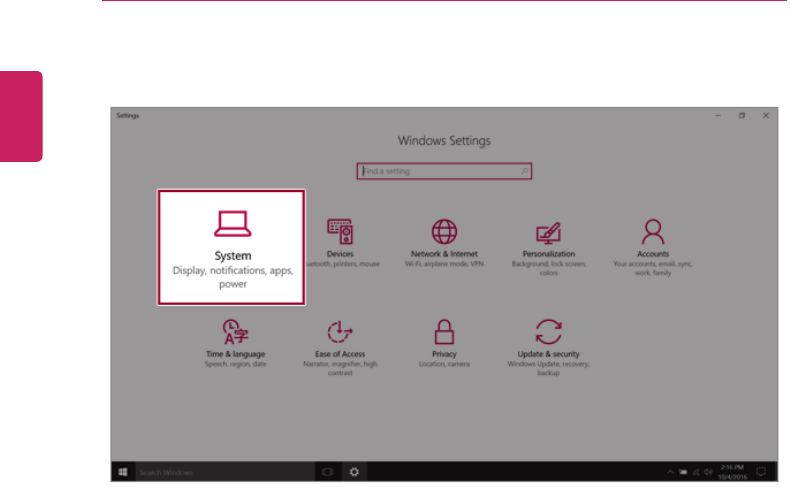The width and height of the screenshot is (790, 504).
Task: Open Time & language settings
Action: pos(235,343)
